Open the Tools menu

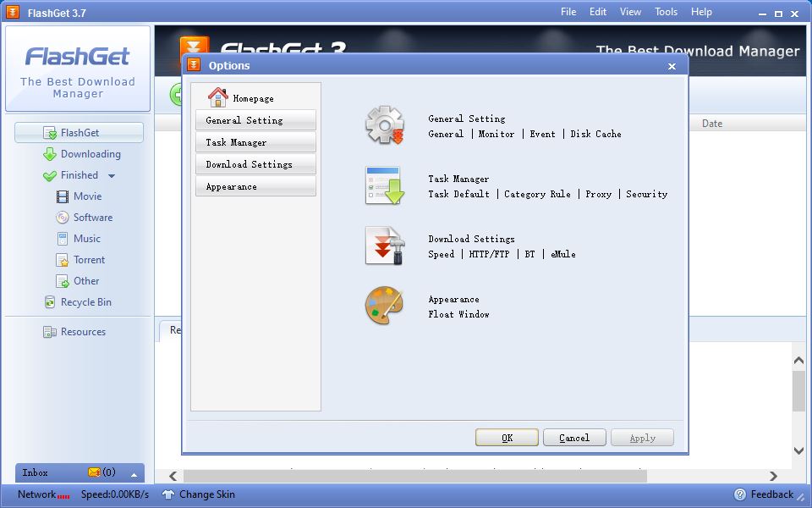[666, 12]
